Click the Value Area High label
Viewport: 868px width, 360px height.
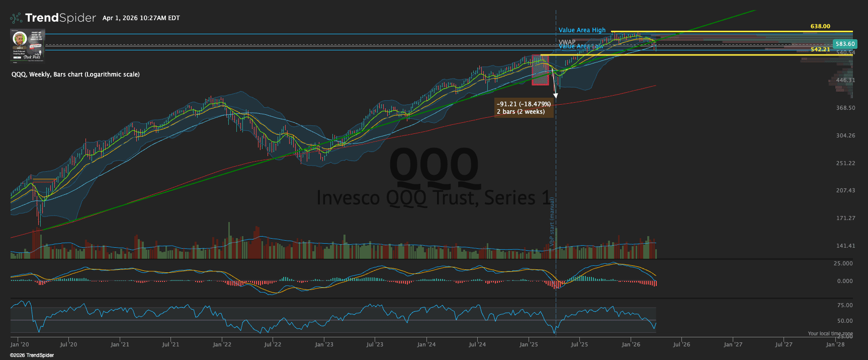(x=582, y=30)
